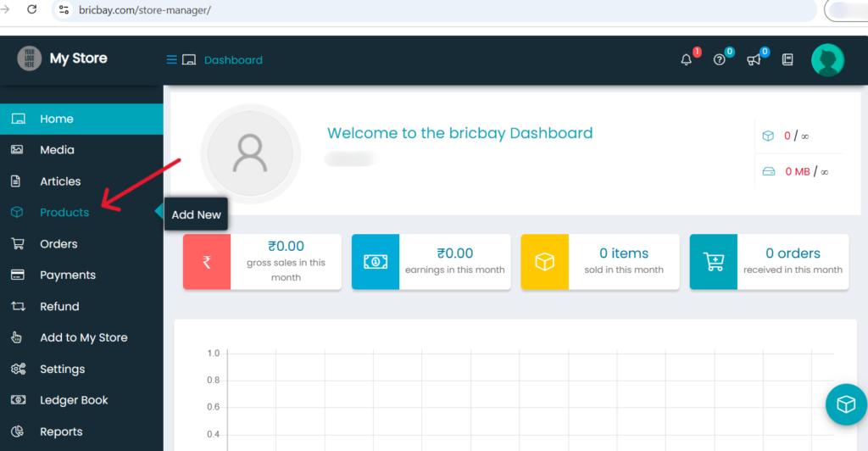Viewport: 868px width, 451px height.
Task: Toggle the sidebar hamburger menu
Action: point(171,60)
